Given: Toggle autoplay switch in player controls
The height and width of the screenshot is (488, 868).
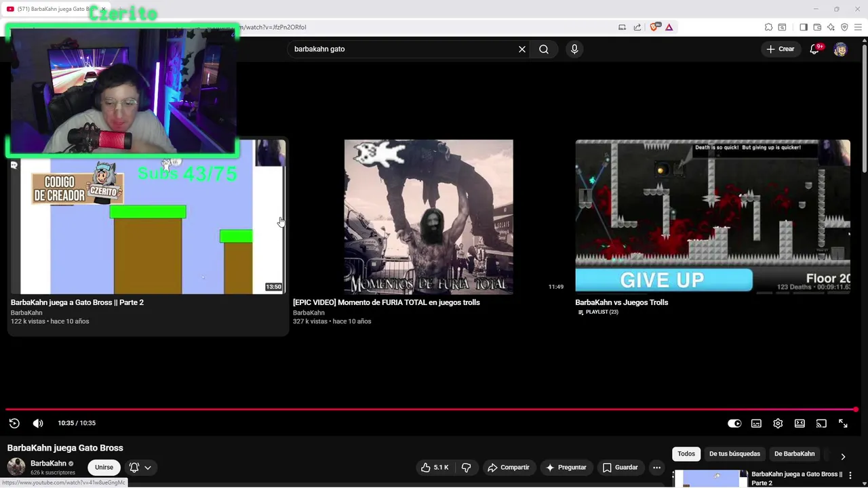Looking at the screenshot, I should coord(734,423).
